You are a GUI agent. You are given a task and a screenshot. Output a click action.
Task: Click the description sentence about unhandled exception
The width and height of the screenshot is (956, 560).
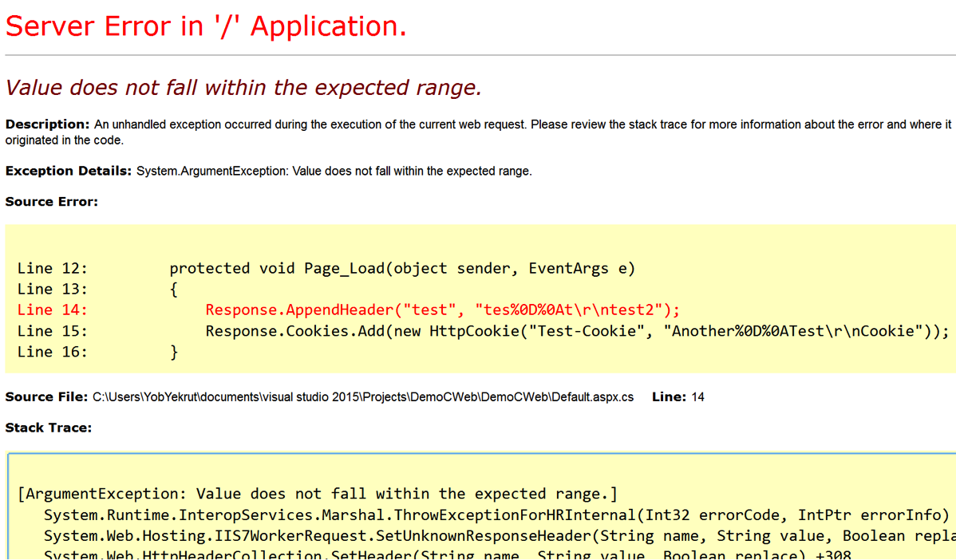click(x=478, y=132)
